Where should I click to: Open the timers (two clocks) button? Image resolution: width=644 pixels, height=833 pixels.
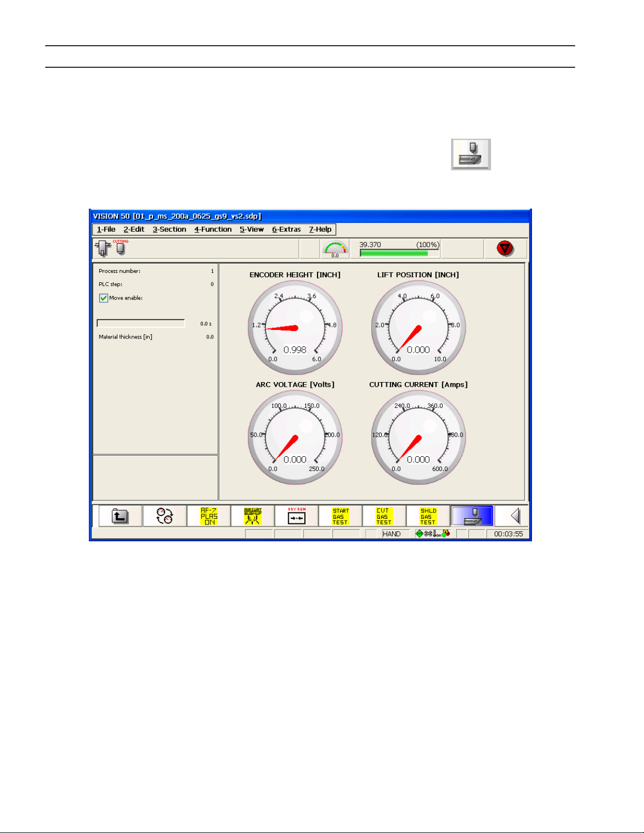tap(165, 516)
